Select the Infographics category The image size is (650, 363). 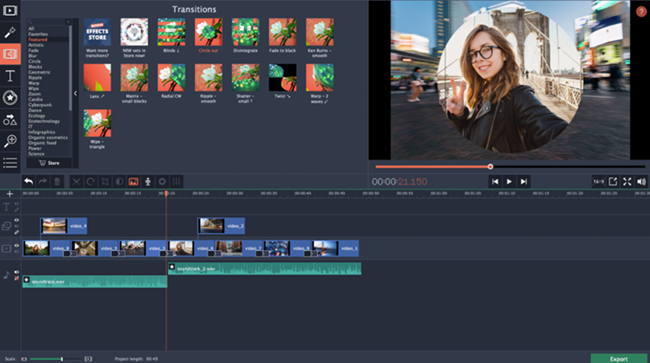tap(41, 132)
